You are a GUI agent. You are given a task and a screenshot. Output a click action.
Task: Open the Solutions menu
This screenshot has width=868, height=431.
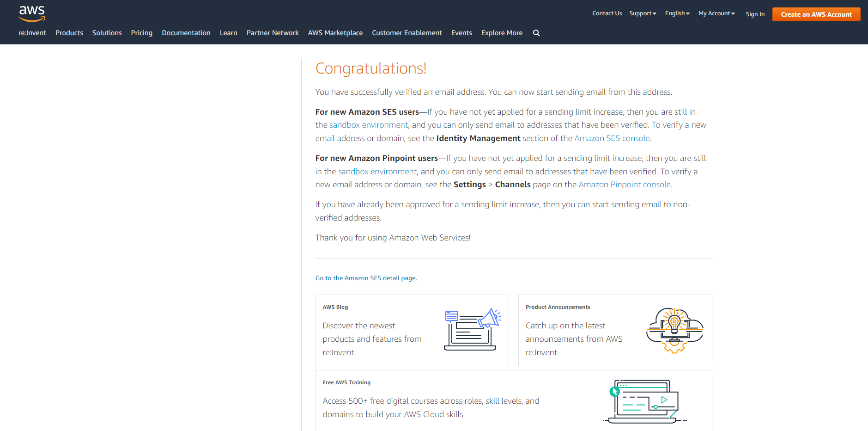(107, 33)
